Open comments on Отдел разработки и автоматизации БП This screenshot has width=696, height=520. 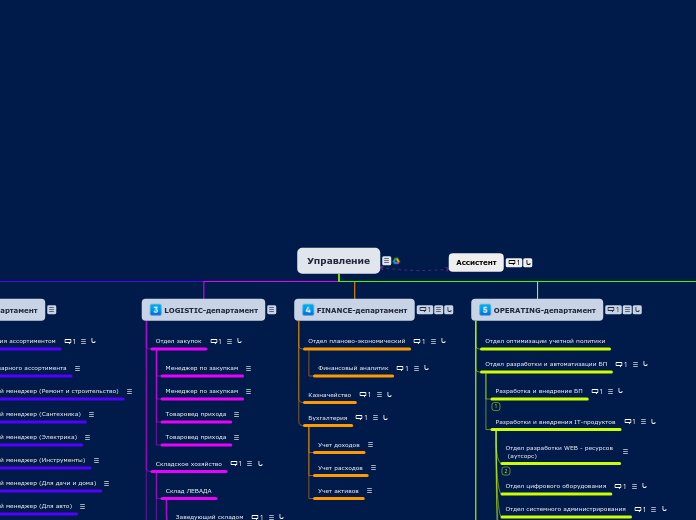click(x=621, y=364)
